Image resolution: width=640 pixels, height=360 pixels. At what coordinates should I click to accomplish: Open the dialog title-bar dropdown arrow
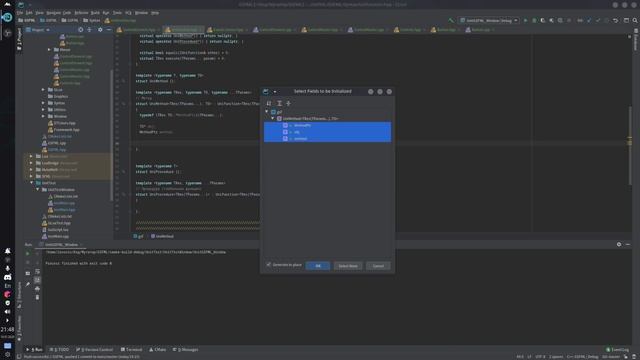275,92
